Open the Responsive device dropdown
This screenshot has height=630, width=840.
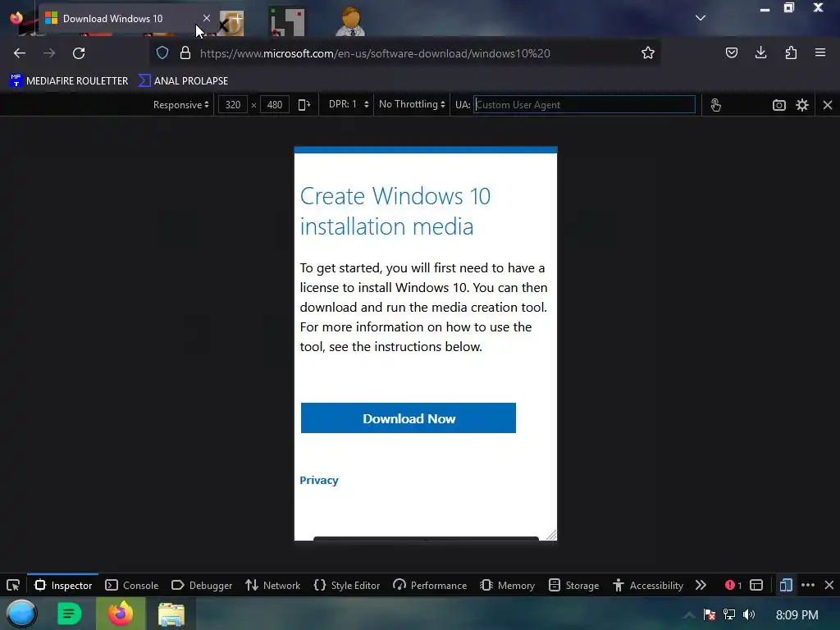click(181, 105)
